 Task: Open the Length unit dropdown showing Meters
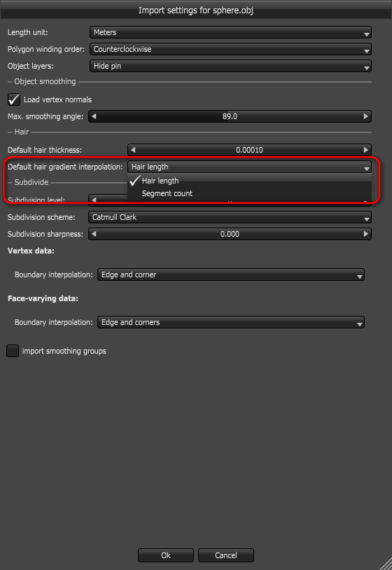(x=230, y=32)
